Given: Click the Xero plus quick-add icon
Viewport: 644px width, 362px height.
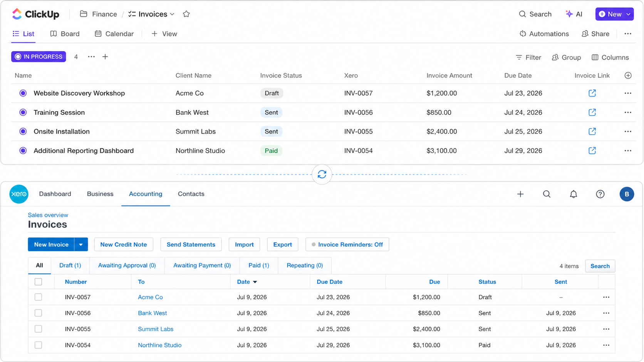Looking at the screenshot, I should [x=520, y=194].
